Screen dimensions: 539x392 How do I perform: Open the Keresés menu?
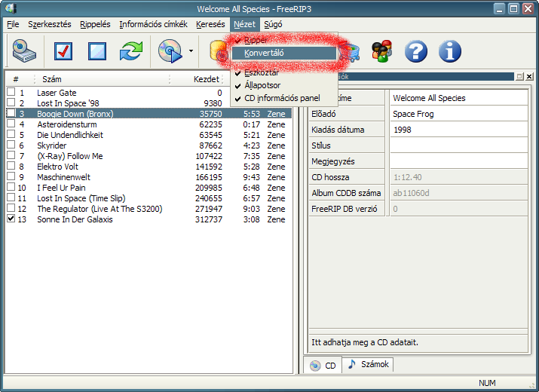coord(210,24)
